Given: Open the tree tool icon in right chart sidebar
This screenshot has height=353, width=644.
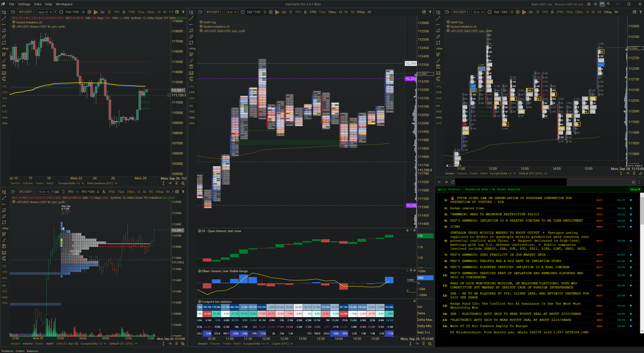Looking at the screenshot, I should pyautogui.click(x=438, y=12).
